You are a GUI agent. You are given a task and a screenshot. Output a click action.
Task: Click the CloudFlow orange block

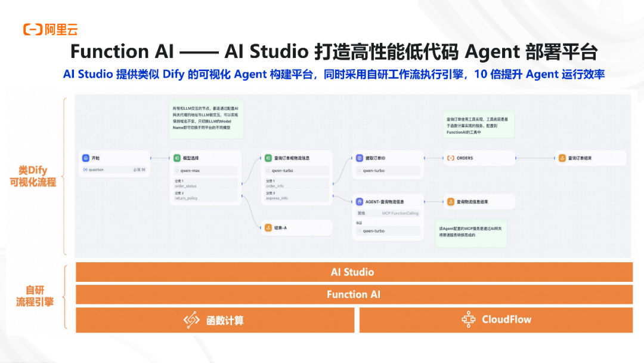click(x=496, y=320)
